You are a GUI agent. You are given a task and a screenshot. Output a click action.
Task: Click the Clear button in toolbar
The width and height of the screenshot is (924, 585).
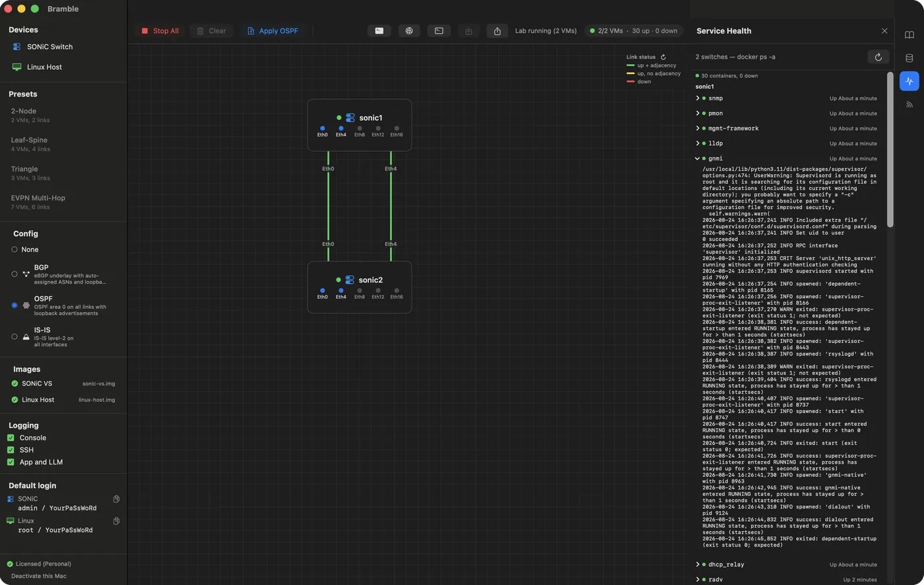pyautogui.click(x=211, y=31)
